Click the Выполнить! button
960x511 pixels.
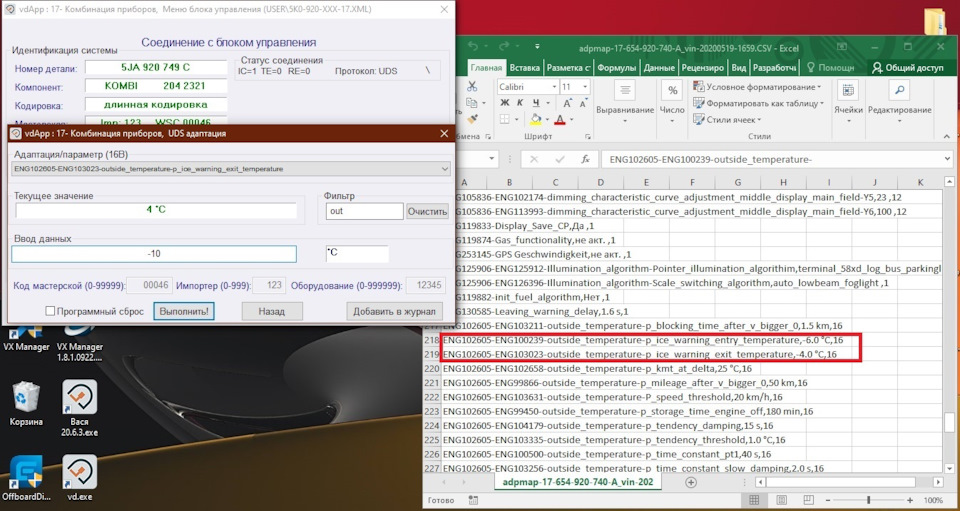pos(184,311)
